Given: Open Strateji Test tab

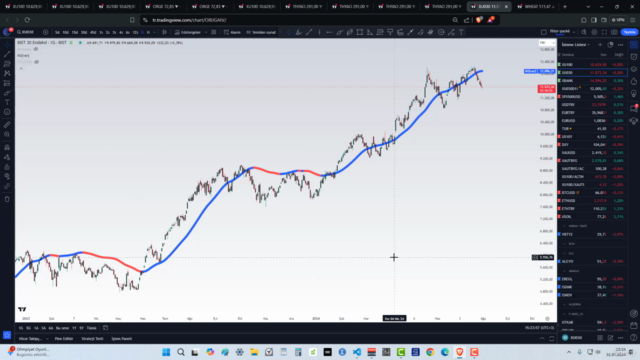Looking at the screenshot, I should click(92, 339).
